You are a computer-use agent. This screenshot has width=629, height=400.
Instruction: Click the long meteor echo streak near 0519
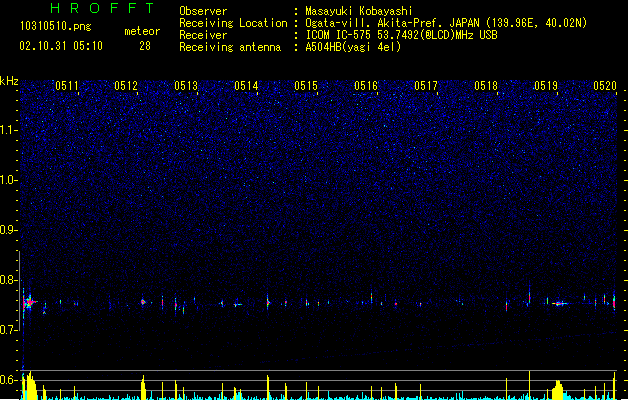click(559, 304)
